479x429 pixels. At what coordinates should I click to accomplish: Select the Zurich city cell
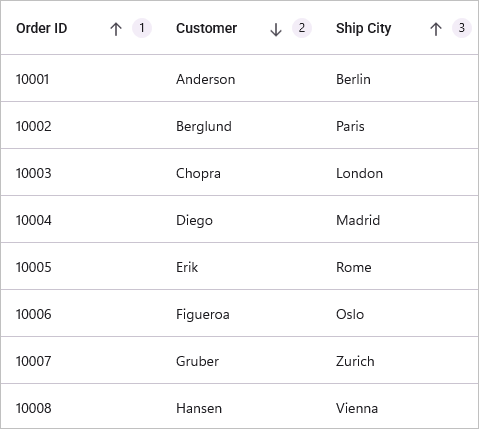[x=399, y=360]
